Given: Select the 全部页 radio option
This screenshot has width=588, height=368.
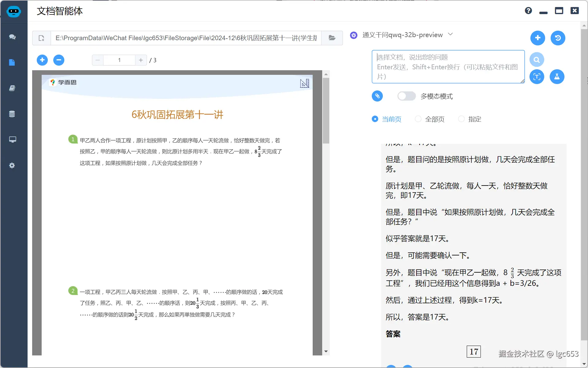Looking at the screenshot, I should click(418, 119).
